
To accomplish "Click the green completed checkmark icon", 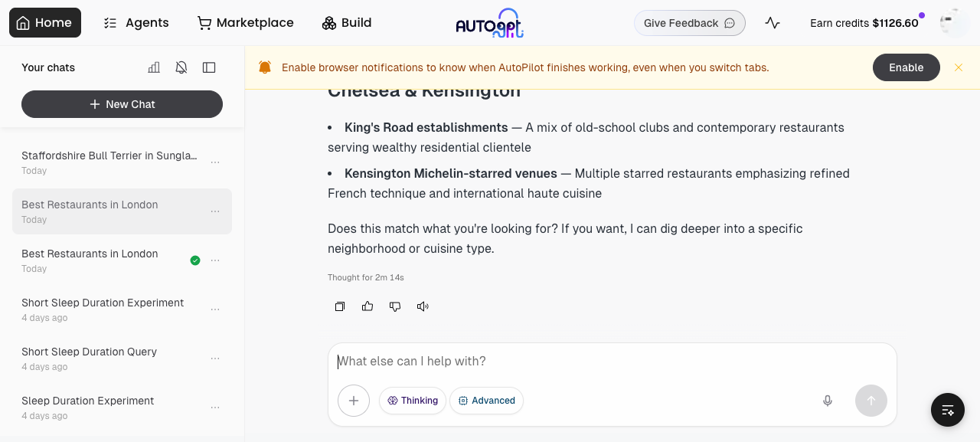I will pos(195,260).
